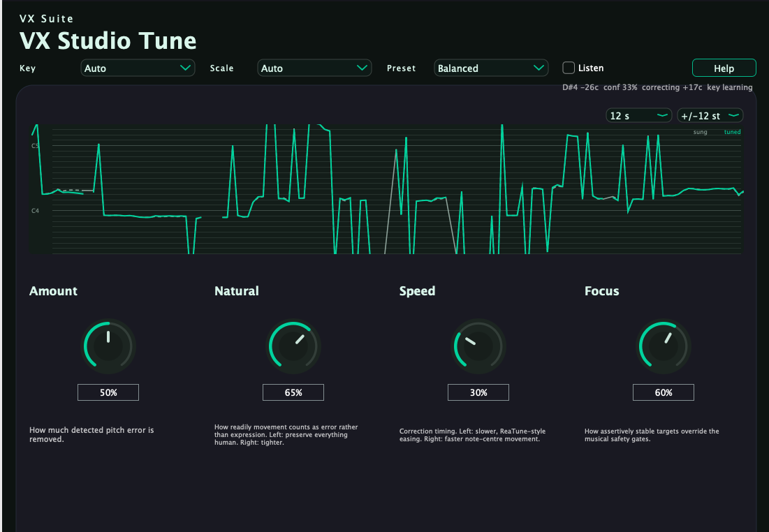Click the Focus heading label
The image size is (769, 532).
pyautogui.click(x=602, y=290)
